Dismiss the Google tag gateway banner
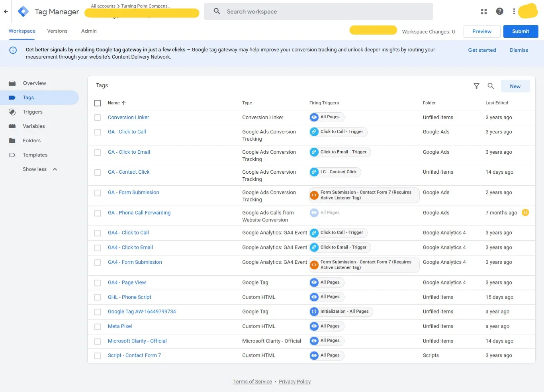 tap(519, 50)
